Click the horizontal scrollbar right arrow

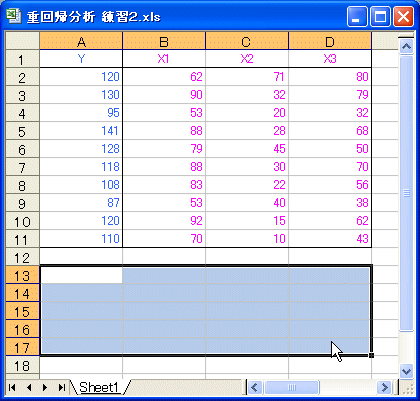384,387
